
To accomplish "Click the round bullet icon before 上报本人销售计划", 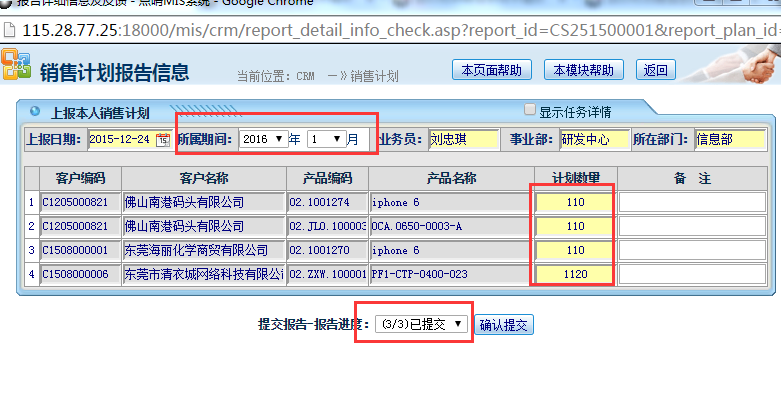I will coord(33,112).
